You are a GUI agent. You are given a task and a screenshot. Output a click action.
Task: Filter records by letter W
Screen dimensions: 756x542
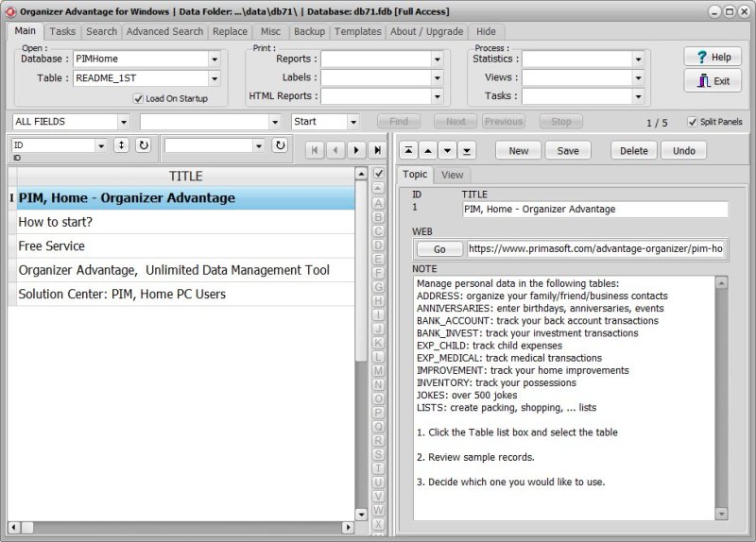coord(379,510)
